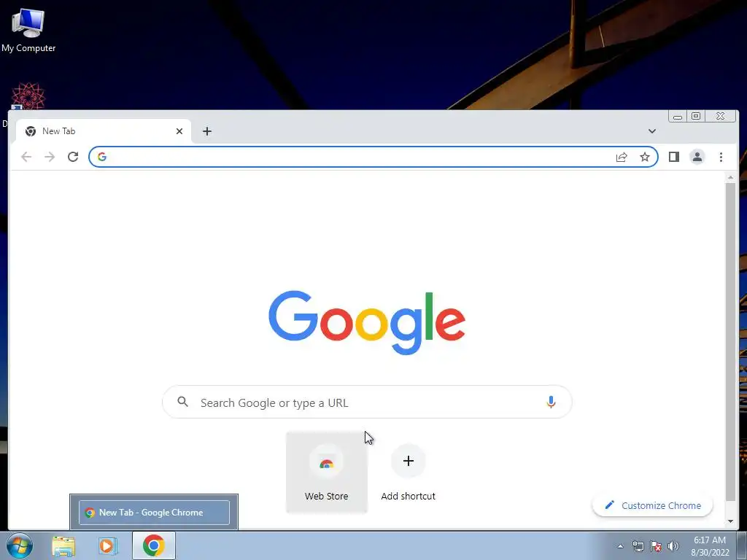This screenshot has height=560, width=747.
Task: Click the page scrollbar up arrow
Action: (730, 178)
